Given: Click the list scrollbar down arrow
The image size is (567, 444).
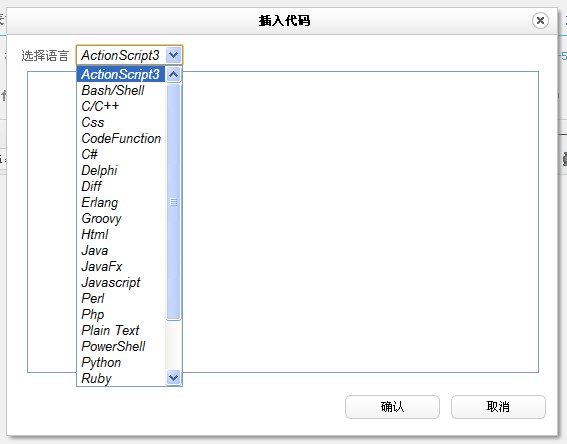Looking at the screenshot, I should tap(174, 378).
